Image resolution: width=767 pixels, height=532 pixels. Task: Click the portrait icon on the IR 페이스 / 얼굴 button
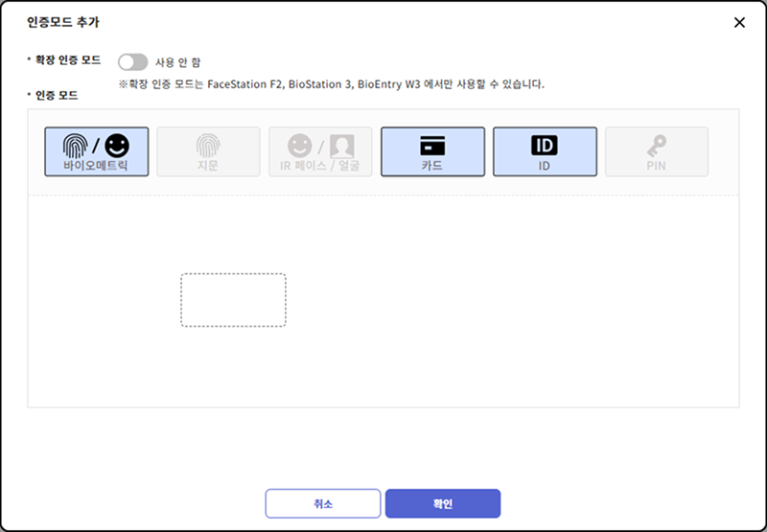point(342,145)
